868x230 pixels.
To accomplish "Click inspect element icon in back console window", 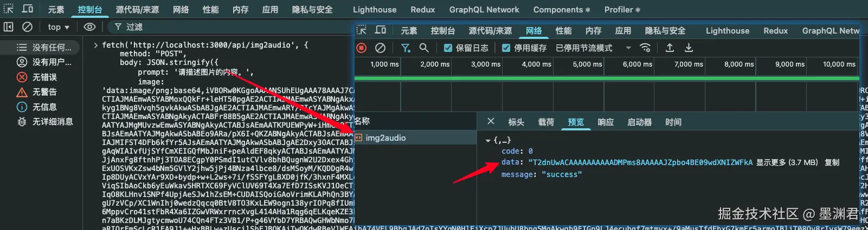I will point(9,9).
